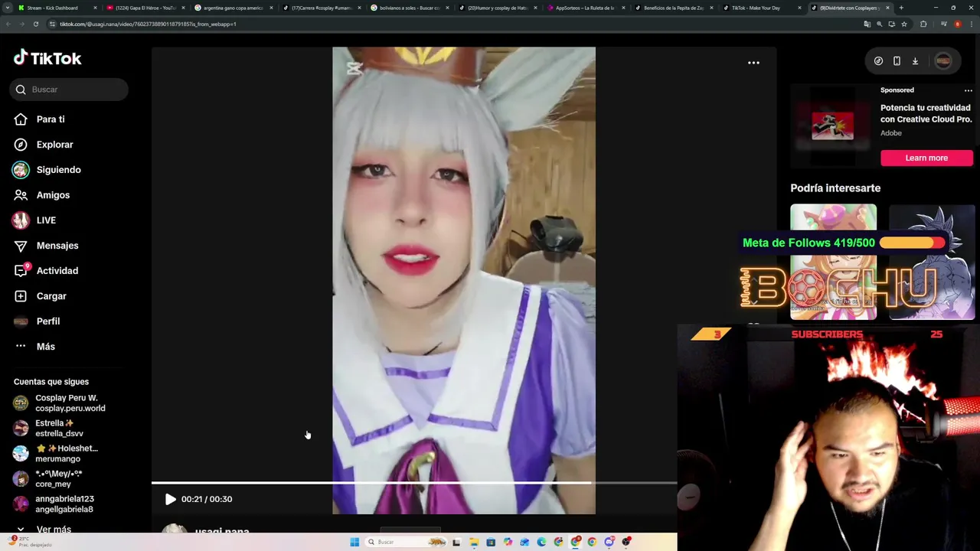Open the Amigos page
Viewport: 980px width, 551px height.
point(53,195)
